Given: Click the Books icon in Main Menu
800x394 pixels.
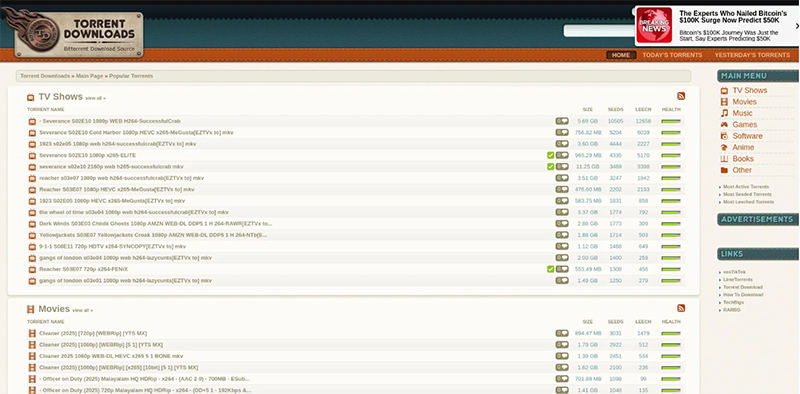Looking at the screenshot, I should pos(724,159).
